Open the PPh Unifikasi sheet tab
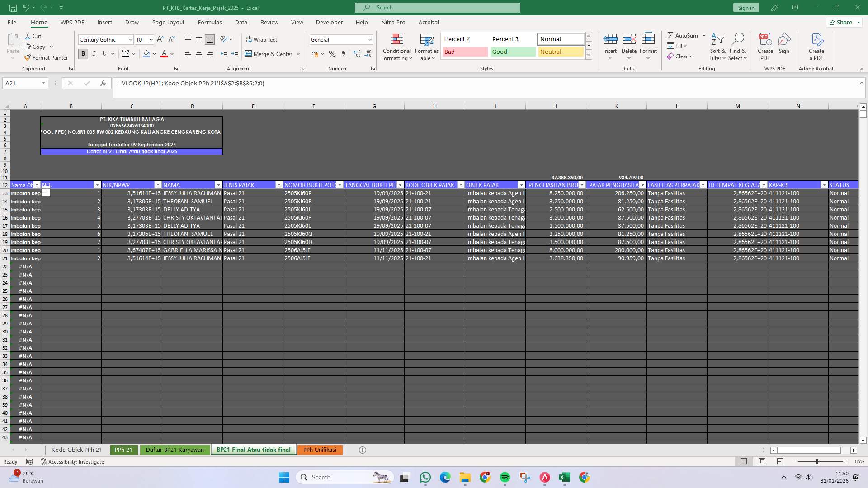The image size is (868, 488). (x=320, y=450)
